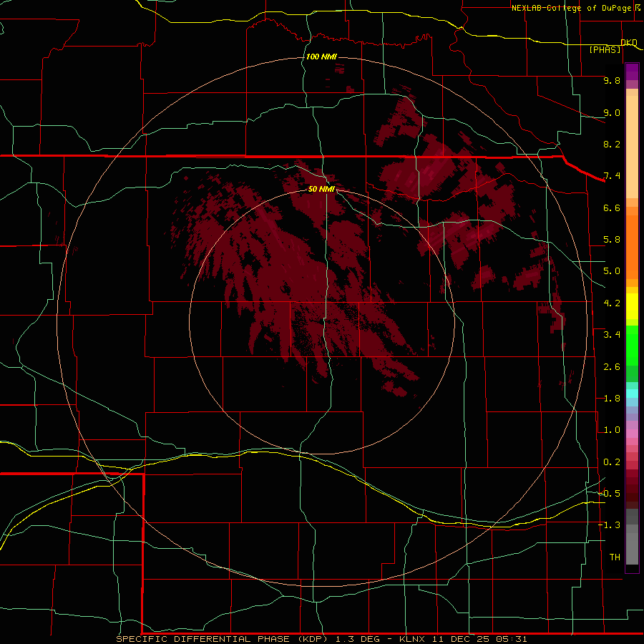Click the 0.2 value on the color scale
The width and height of the screenshot is (644, 644).
(612, 462)
